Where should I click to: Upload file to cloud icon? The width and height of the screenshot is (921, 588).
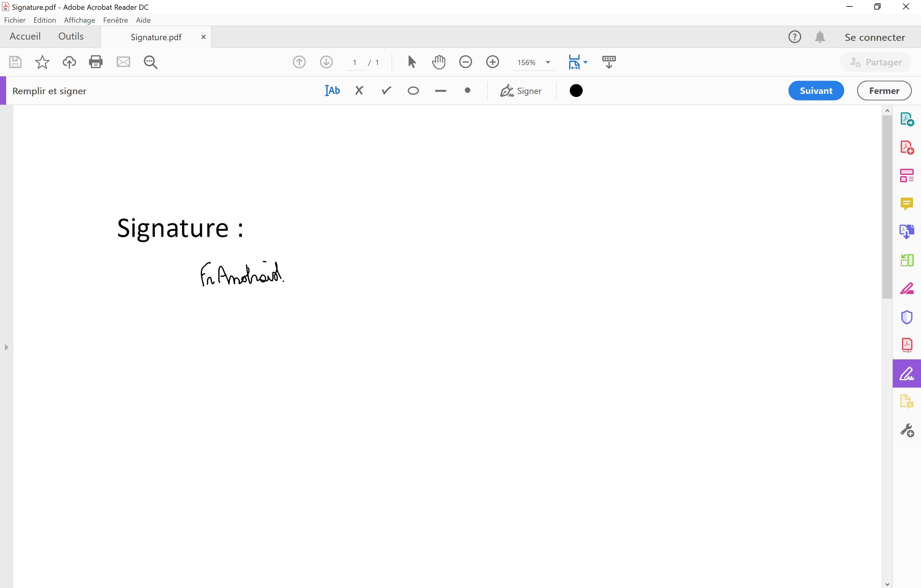(x=69, y=62)
